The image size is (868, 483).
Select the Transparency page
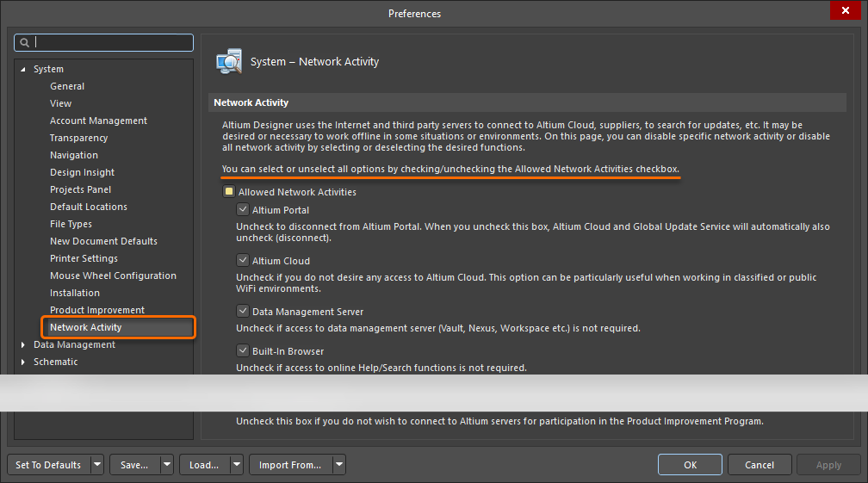click(78, 138)
